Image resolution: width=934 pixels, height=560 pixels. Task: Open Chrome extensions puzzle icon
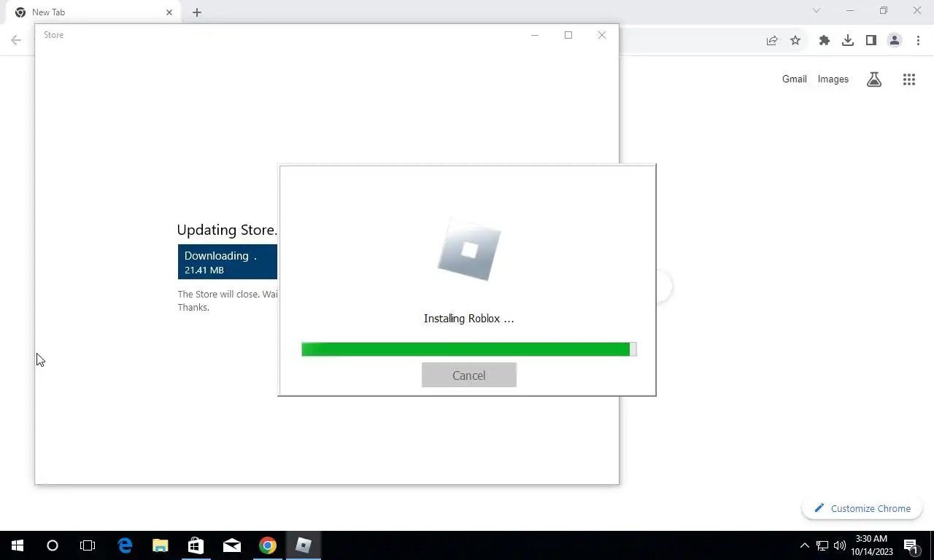[825, 41]
